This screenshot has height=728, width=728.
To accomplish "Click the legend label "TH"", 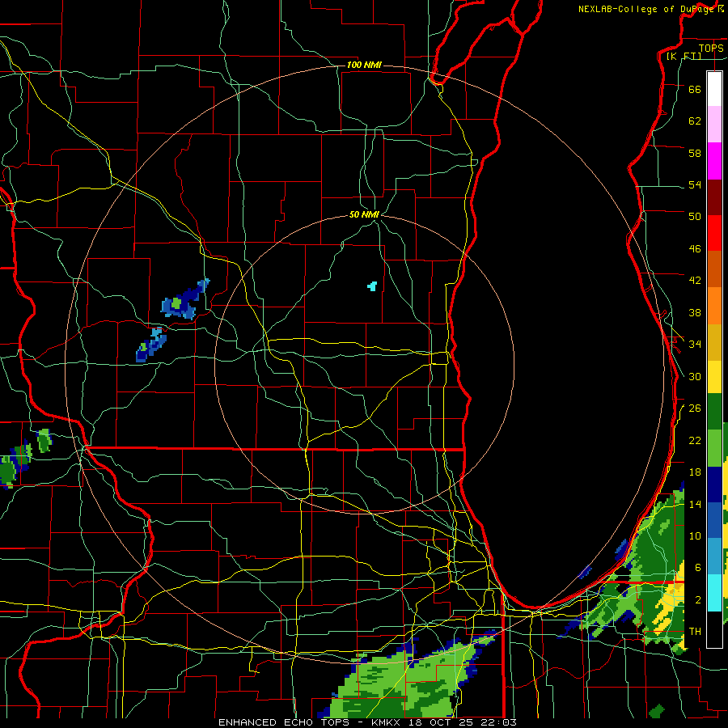I will point(695,632).
